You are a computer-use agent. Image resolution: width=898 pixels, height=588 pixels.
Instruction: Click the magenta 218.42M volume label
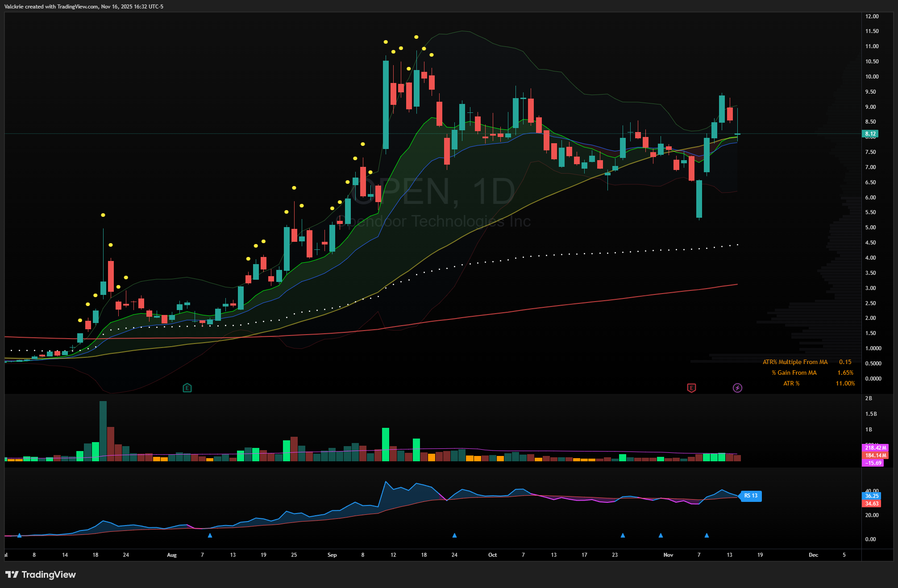click(x=875, y=448)
